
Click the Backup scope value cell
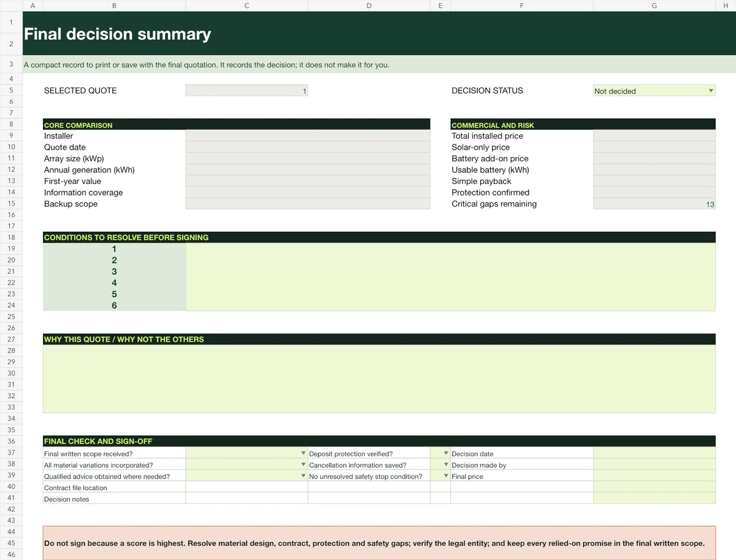coord(308,204)
